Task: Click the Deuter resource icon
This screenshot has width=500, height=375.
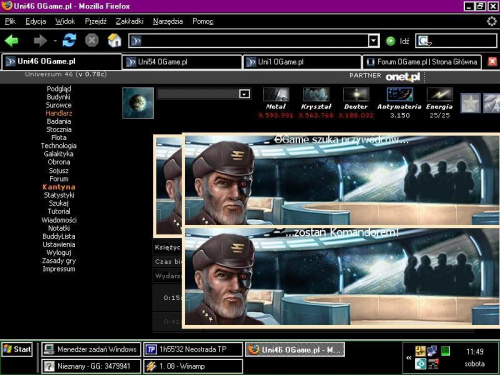Action: [x=356, y=94]
